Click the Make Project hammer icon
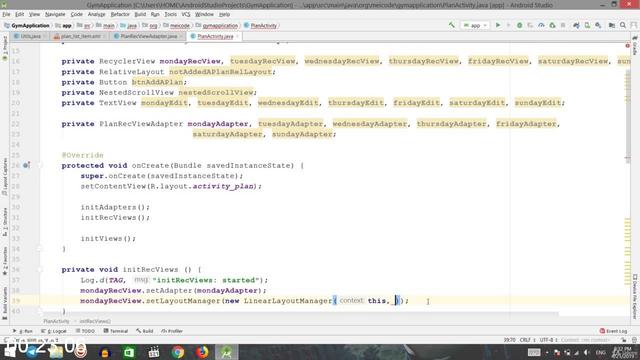This screenshot has width=640, height=360. click(451, 25)
